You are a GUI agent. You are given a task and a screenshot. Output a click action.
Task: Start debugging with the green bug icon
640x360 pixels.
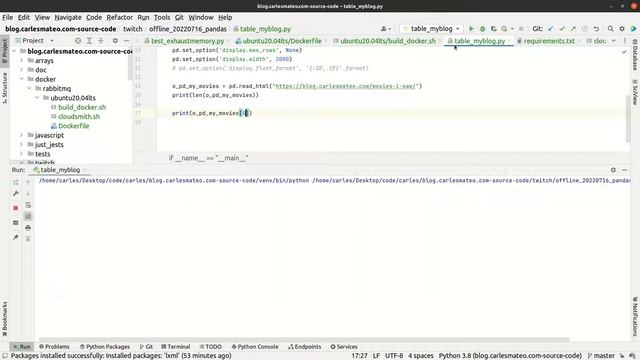pyautogui.click(x=482, y=29)
